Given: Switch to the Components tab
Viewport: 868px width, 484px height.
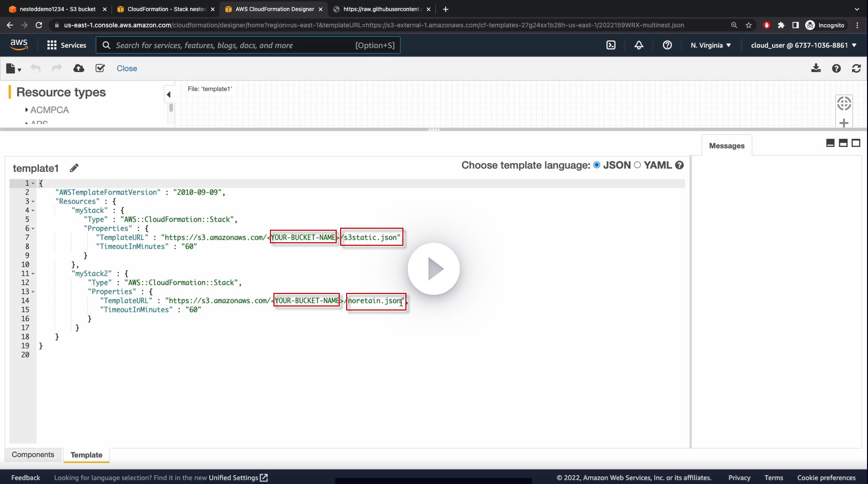Looking at the screenshot, I should [33, 454].
